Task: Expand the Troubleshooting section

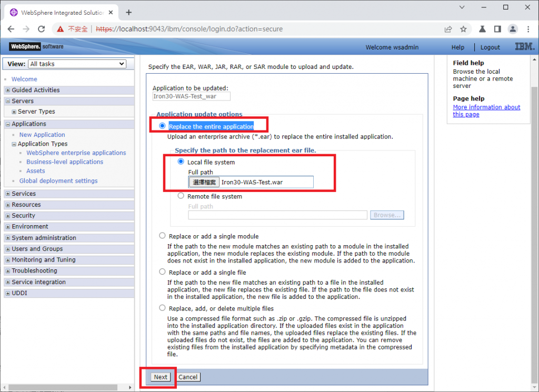Action: tap(8, 271)
